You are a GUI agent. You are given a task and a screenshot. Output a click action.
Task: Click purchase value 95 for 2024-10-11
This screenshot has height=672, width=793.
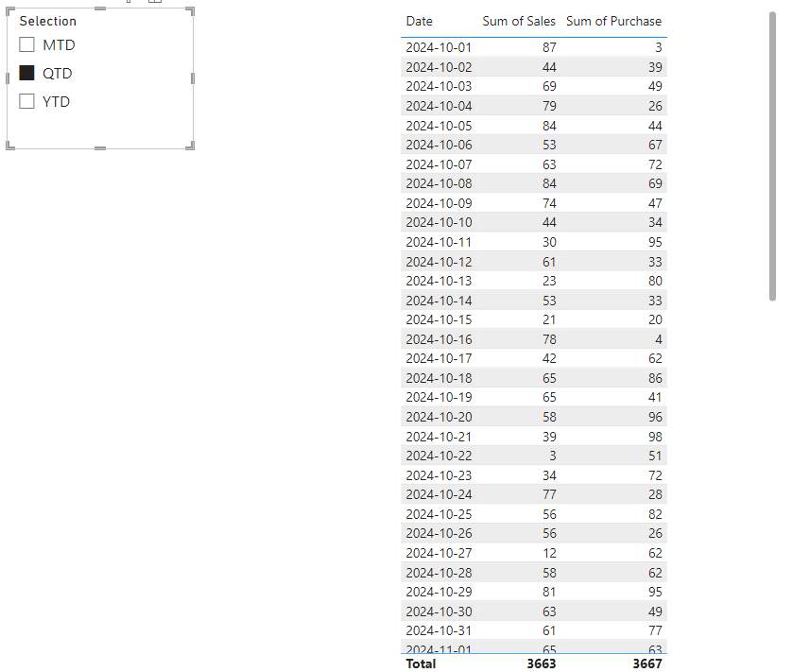coord(655,242)
